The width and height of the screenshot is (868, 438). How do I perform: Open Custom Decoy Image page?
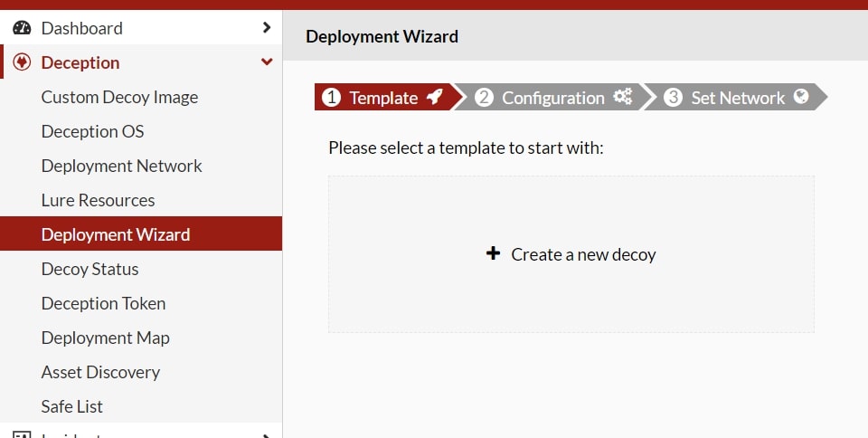click(x=119, y=97)
